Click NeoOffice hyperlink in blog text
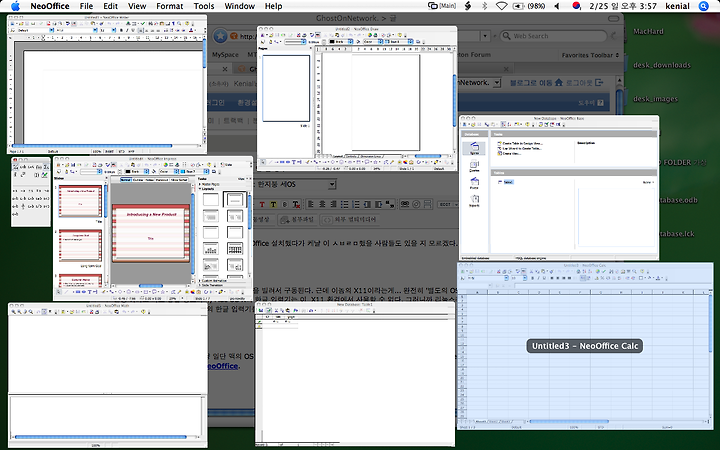Image resolution: width=720 pixels, height=450 pixels. pos(223,366)
